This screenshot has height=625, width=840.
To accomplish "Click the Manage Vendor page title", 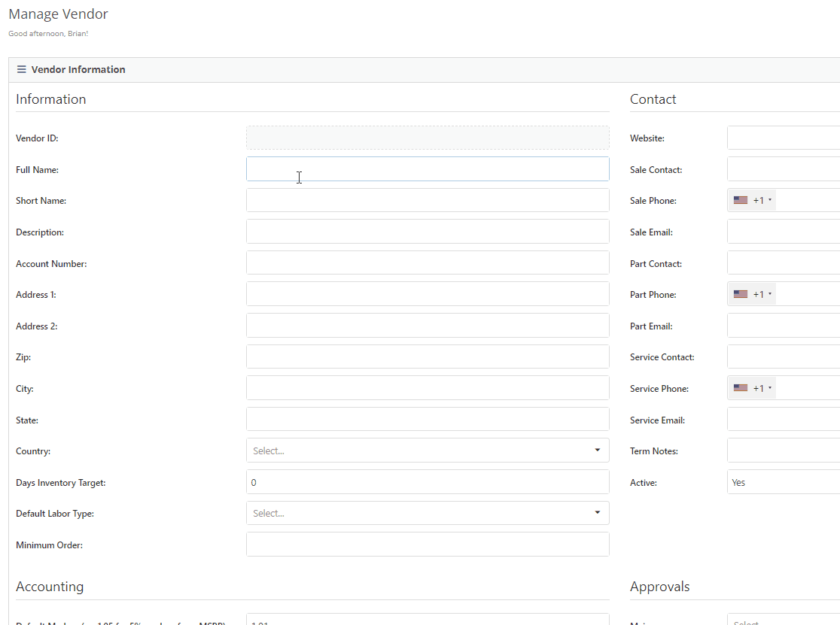I will [x=59, y=14].
